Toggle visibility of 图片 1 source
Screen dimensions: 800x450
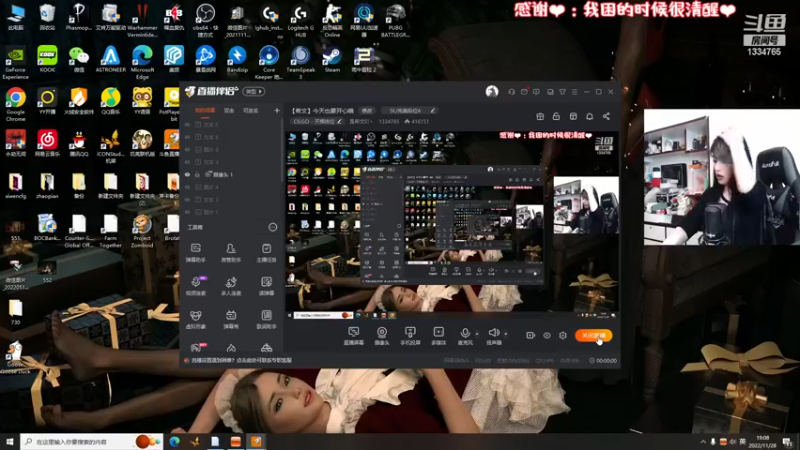coord(187,212)
